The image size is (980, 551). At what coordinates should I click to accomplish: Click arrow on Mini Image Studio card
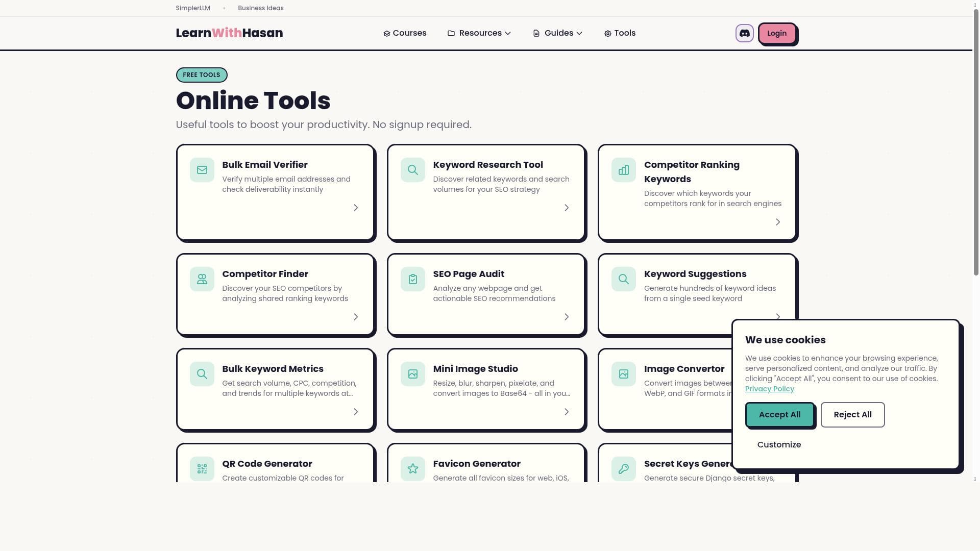(x=567, y=412)
